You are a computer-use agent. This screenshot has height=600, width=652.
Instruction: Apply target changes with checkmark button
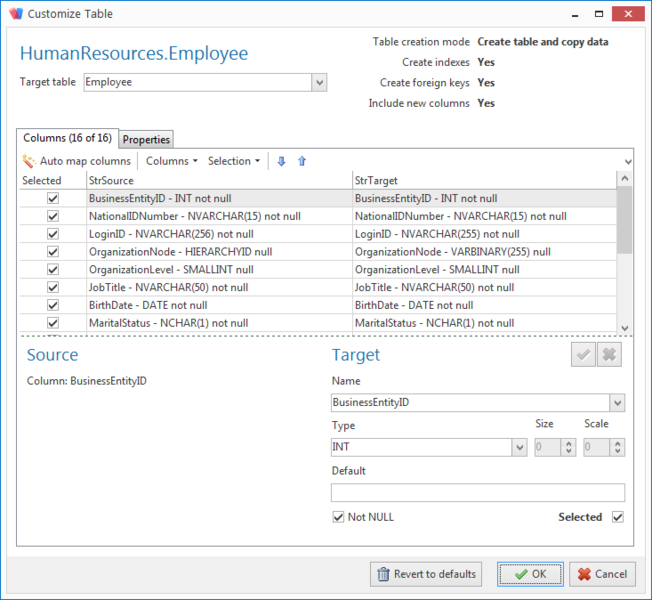point(583,355)
